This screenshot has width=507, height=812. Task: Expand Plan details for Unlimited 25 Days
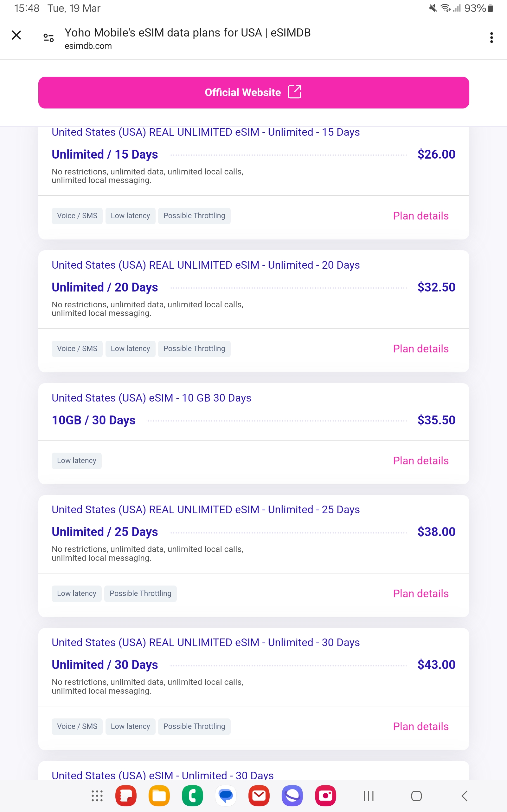[x=420, y=593]
